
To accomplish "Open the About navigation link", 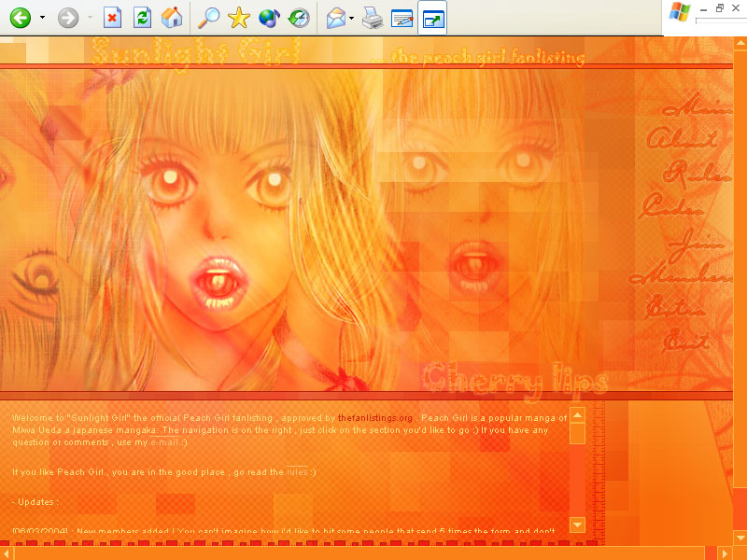I will tap(683, 138).
